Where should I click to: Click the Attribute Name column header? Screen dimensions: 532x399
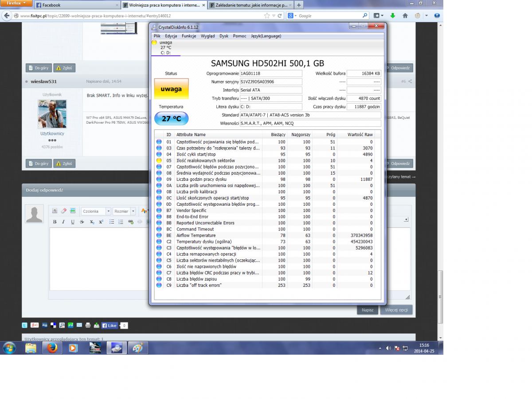tap(218, 135)
